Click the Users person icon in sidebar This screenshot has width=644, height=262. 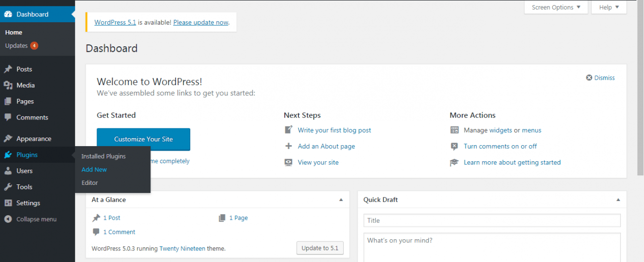(8, 171)
